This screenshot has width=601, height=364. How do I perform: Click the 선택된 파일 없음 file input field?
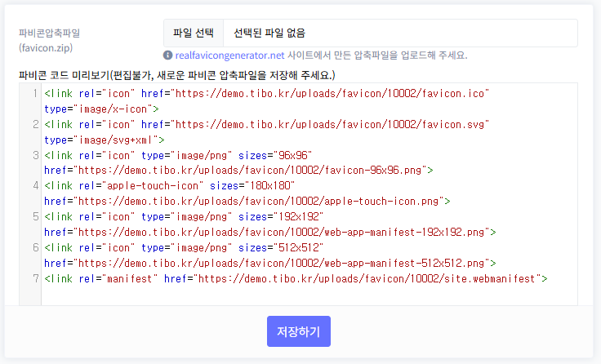click(x=400, y=33)
